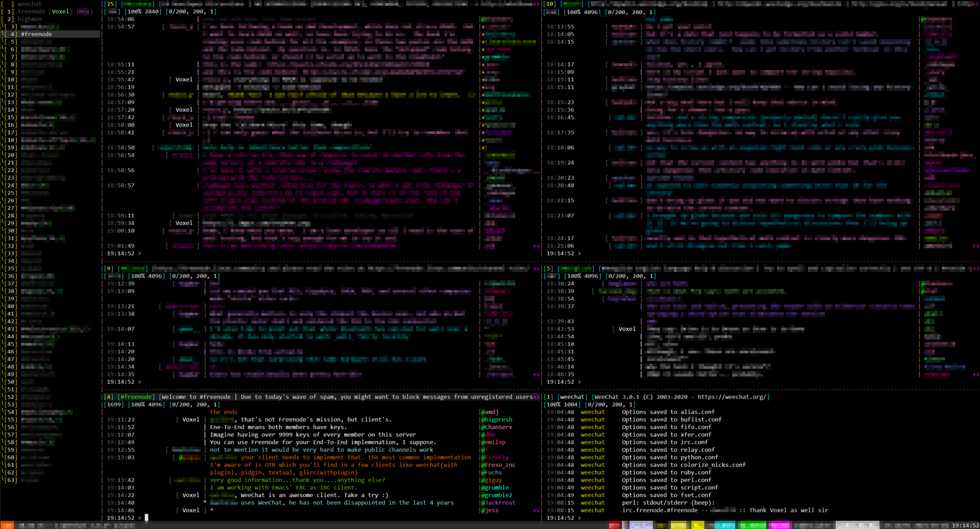The image size is (980, 529).
Task: Click 'Ene-To-End means both members have keys' message
Action: pyautogui.click(x=278, y=427)
